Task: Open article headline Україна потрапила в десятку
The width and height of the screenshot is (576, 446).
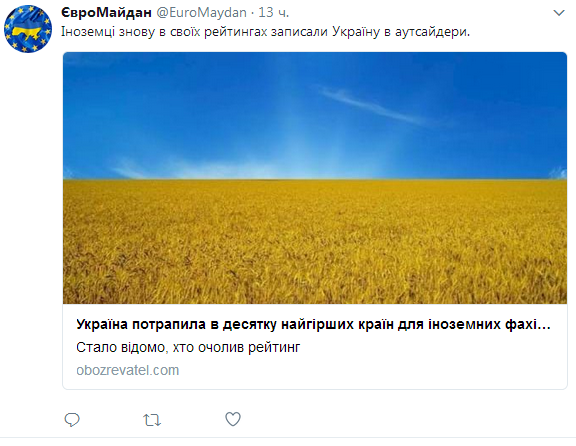Action: [313, 324]
